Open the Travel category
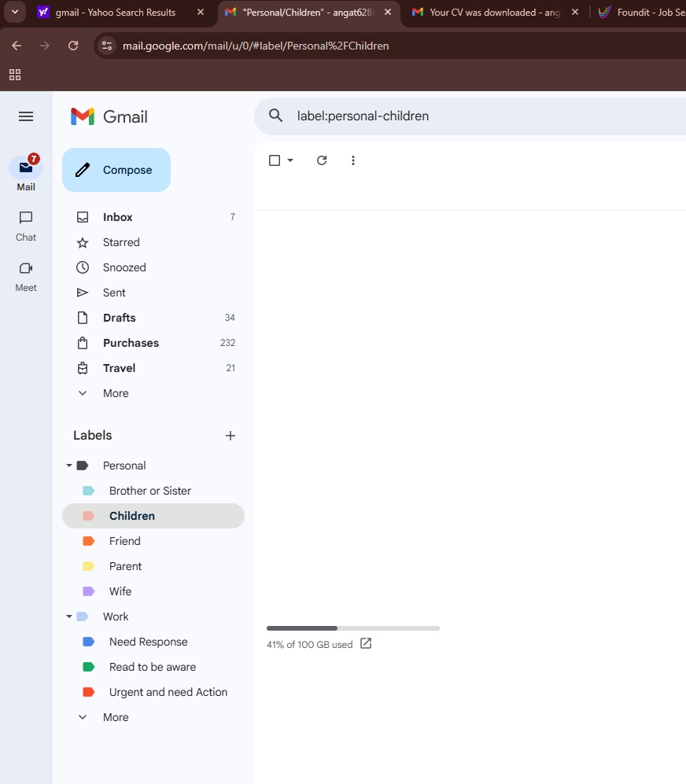Image resolution: width=686 pixels, height=784 pixels. (x=153, y=368)
